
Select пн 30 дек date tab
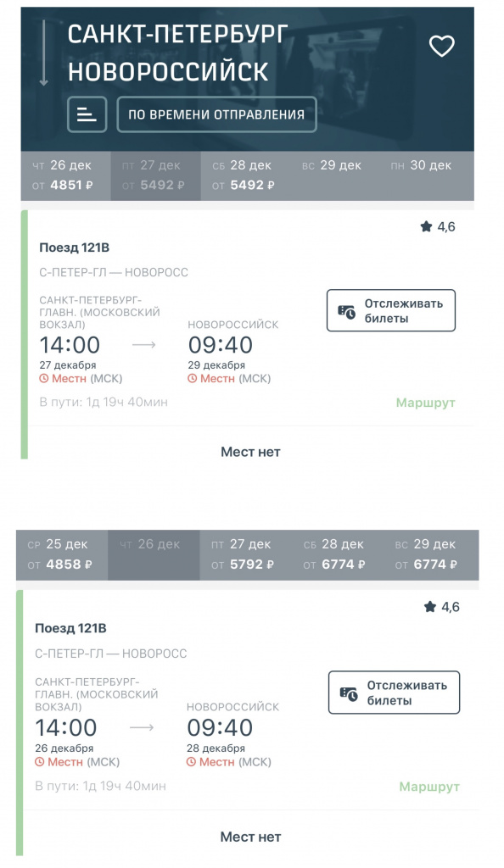pos(427,175)
